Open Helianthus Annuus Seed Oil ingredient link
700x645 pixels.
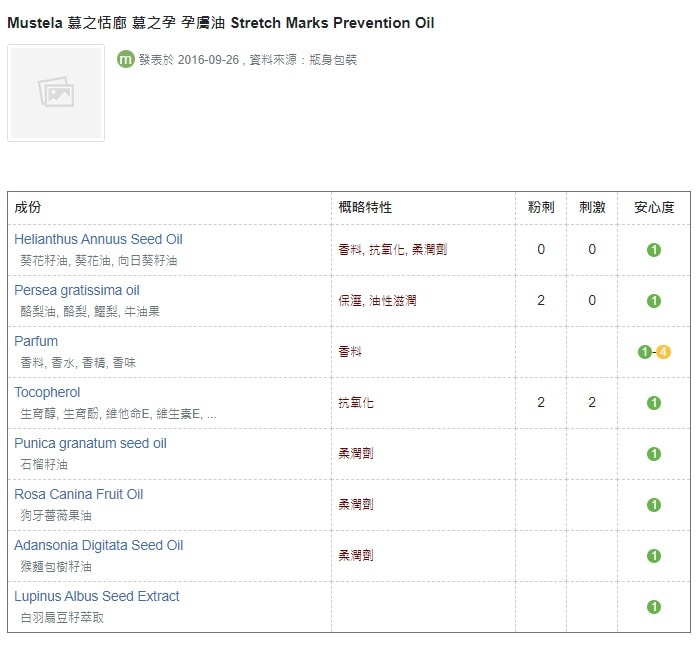[98, 239]
